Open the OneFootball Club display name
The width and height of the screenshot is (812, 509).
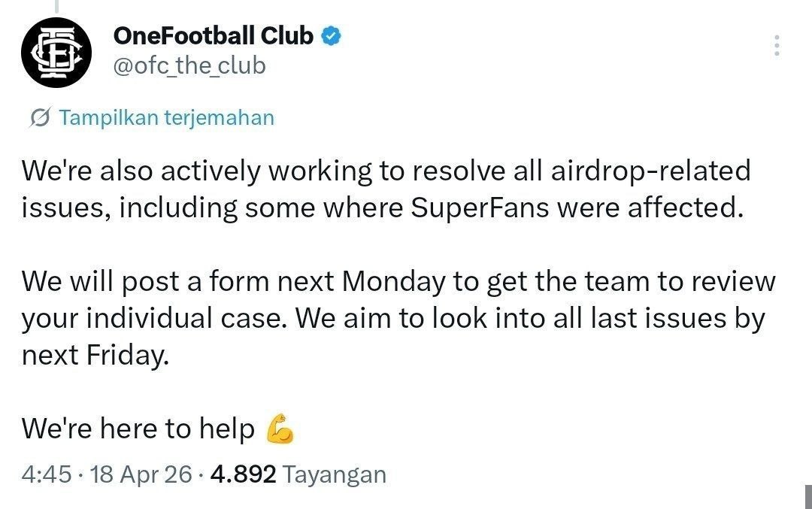213,35
